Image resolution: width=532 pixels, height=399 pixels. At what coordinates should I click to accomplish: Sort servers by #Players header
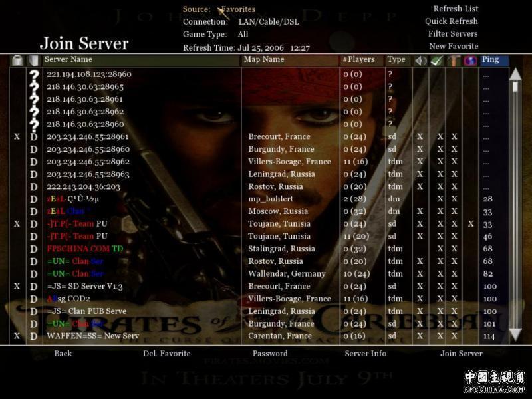point(362,61)
